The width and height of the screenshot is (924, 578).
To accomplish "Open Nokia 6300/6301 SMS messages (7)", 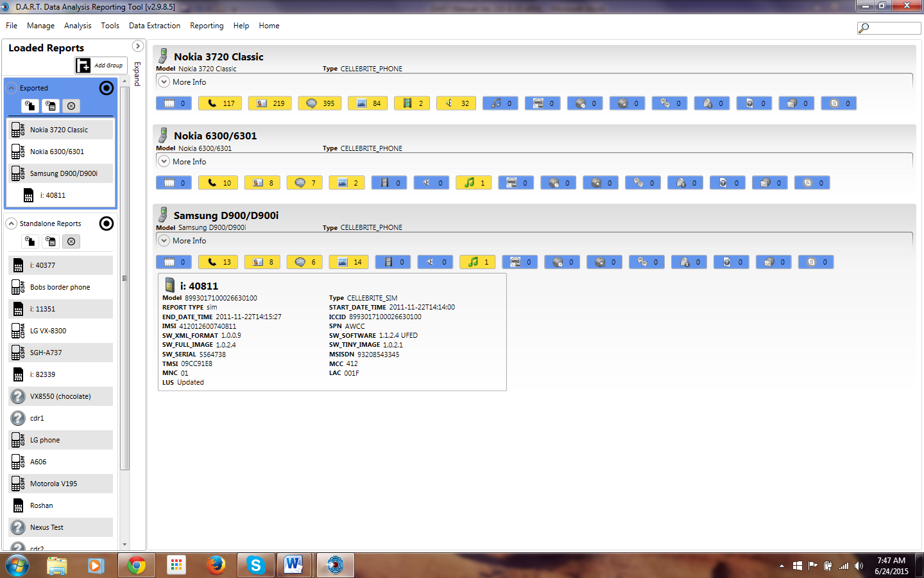I will coord(305,183).
